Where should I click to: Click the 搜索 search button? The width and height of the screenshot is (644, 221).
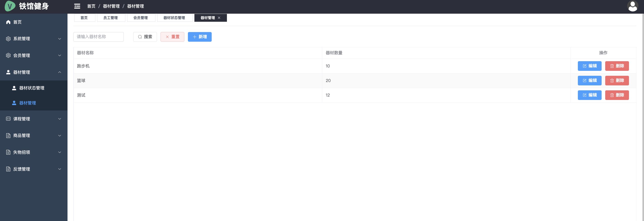coord(145,37)
